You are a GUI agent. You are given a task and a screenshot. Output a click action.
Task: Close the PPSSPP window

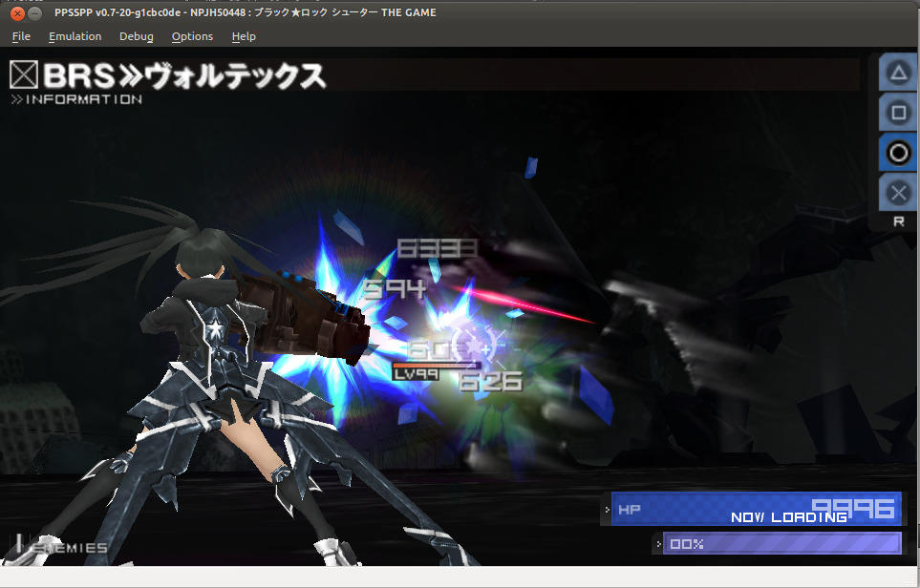[17, 13]
